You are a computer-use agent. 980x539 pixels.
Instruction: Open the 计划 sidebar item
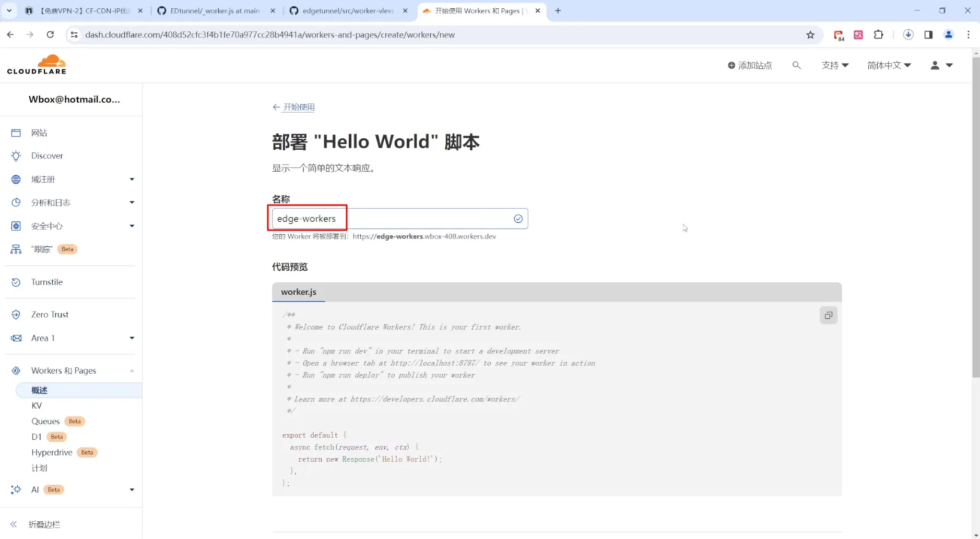pos(39,468)
